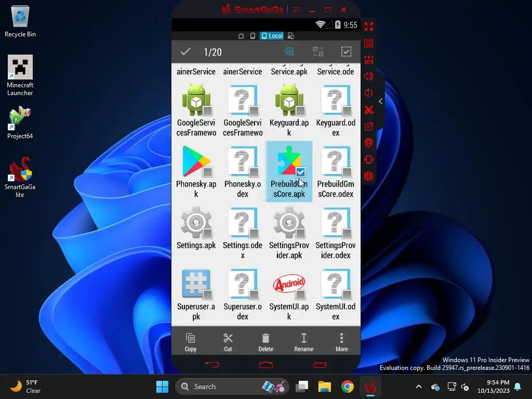Delete the selected file
The height and width of the screenshot is (399, 532).
(x=265, y=342)
